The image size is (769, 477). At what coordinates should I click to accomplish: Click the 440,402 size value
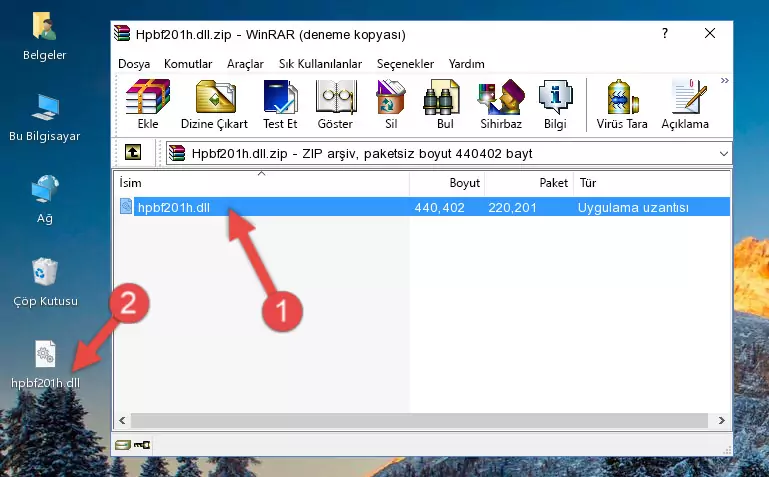point(439,207)
